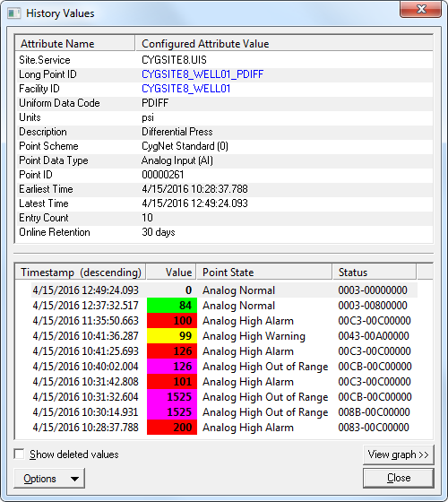Image resolution: width=448 pixels, height=502 pixels.
Task: Click the Analog Input (AI) value
Action: (177, 160)
